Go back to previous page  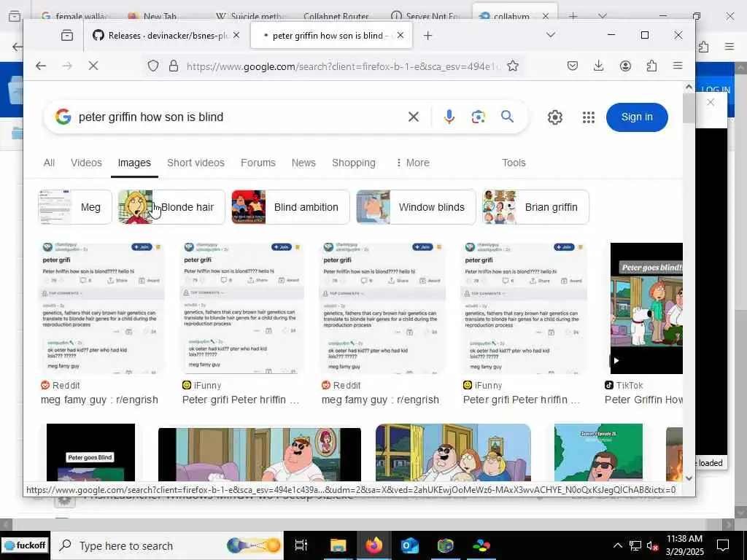click(41, 66)
